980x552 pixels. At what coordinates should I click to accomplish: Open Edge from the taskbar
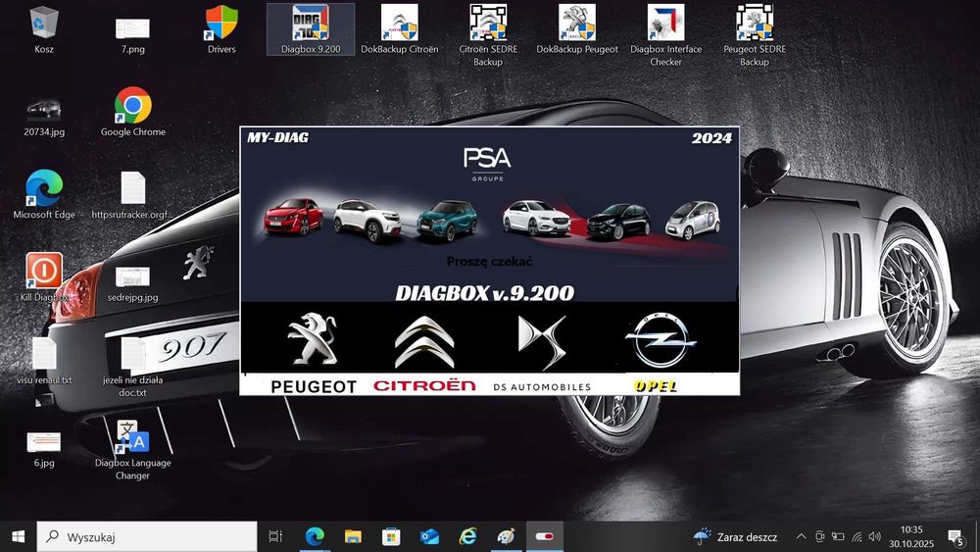point(315,536)
